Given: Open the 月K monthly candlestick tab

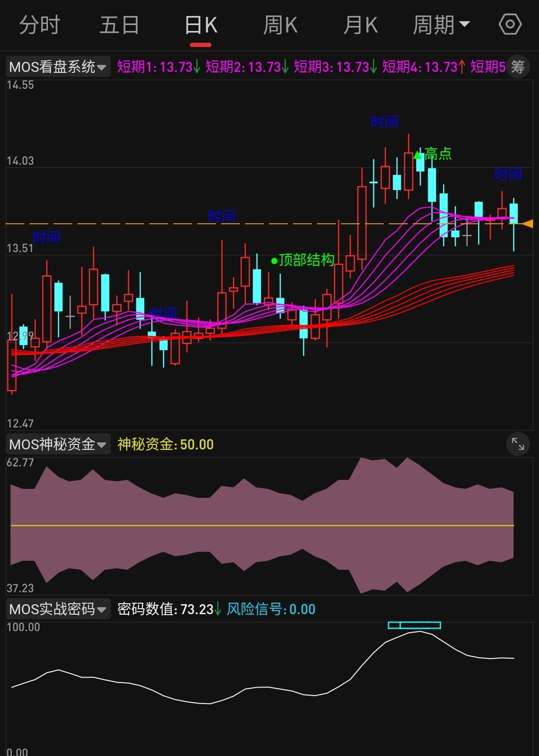Looking at the screenshot, I should pyautogui.click(x=360, y=25).
